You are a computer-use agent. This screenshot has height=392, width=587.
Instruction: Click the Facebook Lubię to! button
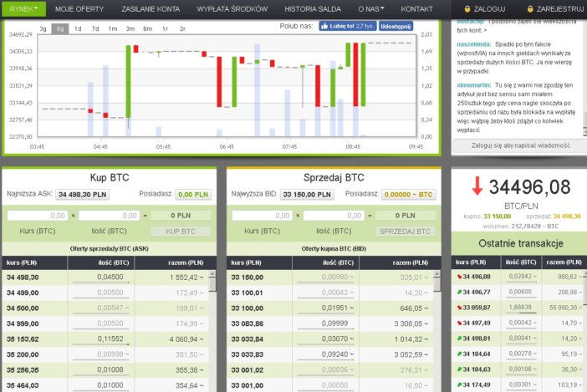point(347,26)
